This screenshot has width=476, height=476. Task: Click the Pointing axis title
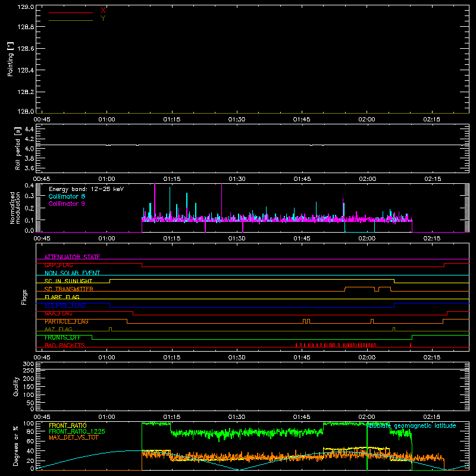click(x=11, y=59)
